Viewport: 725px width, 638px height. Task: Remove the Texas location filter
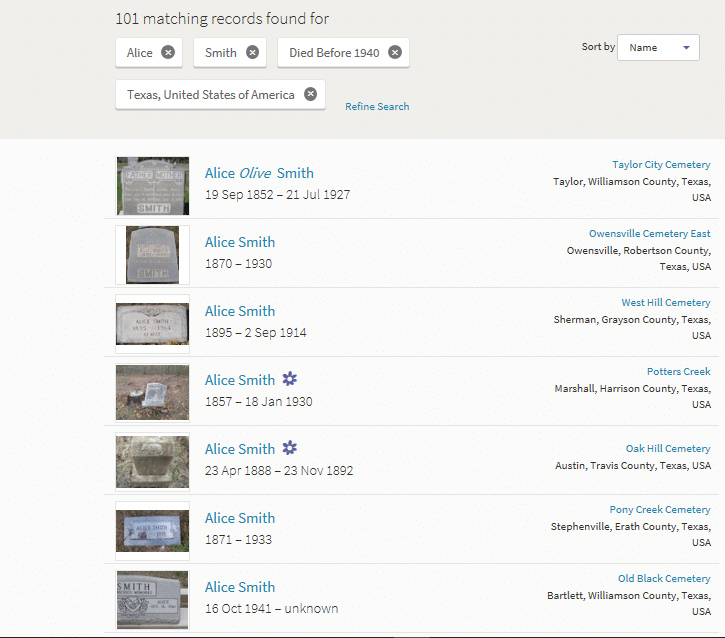click(x=310, y=95)
